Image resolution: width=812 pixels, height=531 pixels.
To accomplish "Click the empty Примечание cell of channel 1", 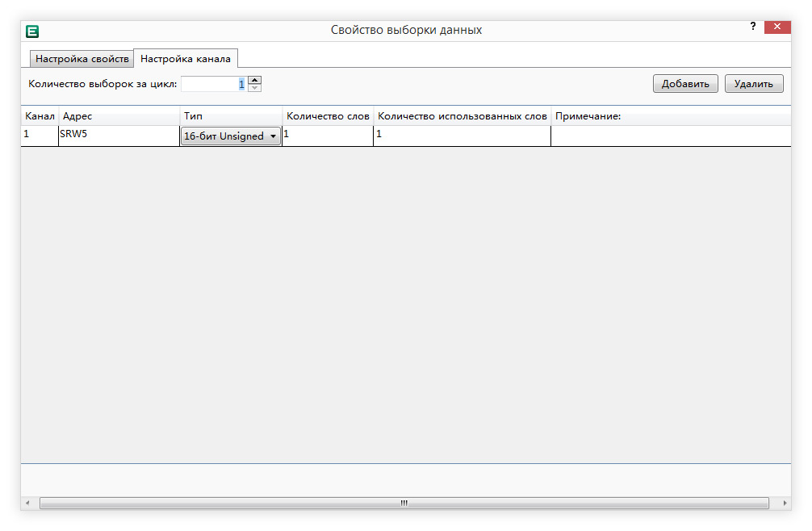I will tap(671, 136).
